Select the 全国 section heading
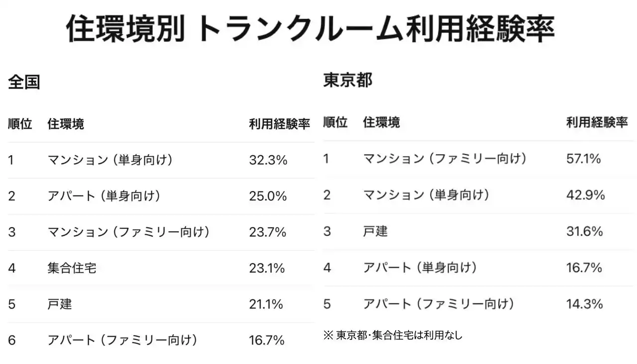The width and height of the screenshot is (637, 364). coord(24,83)
